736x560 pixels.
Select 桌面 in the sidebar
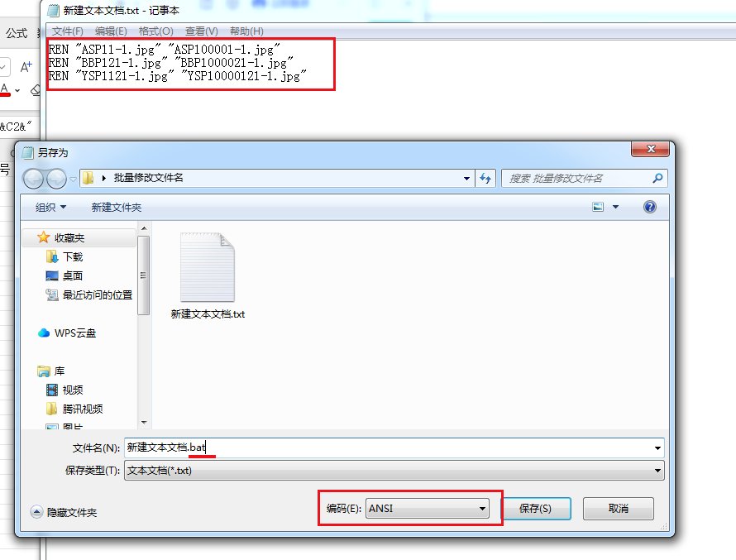coord(73,275)
